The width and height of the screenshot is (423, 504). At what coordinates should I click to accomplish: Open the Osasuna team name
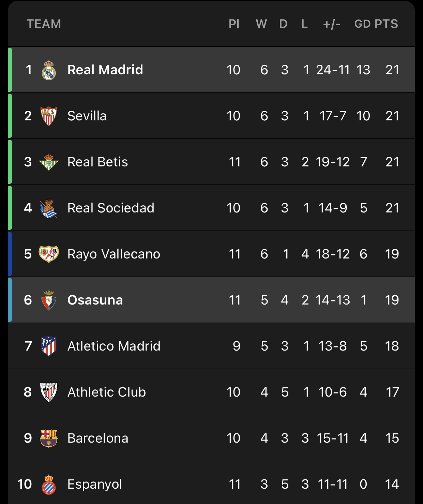95,300
